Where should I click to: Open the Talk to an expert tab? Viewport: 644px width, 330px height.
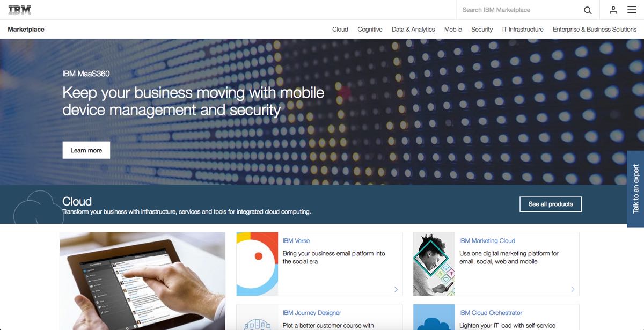(x=635, y=189)
